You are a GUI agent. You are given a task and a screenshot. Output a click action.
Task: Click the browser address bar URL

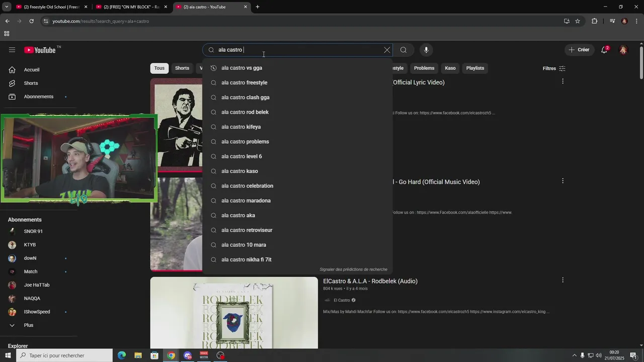[x=101, y=21]
